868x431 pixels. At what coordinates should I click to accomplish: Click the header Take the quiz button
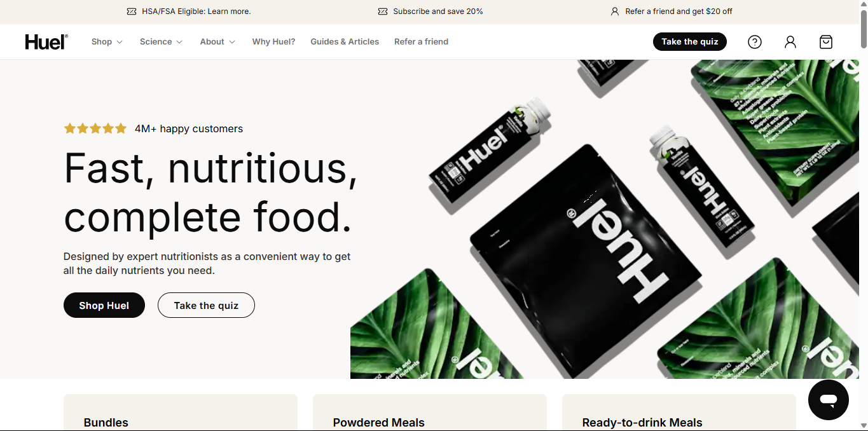[x=690, y=42]
